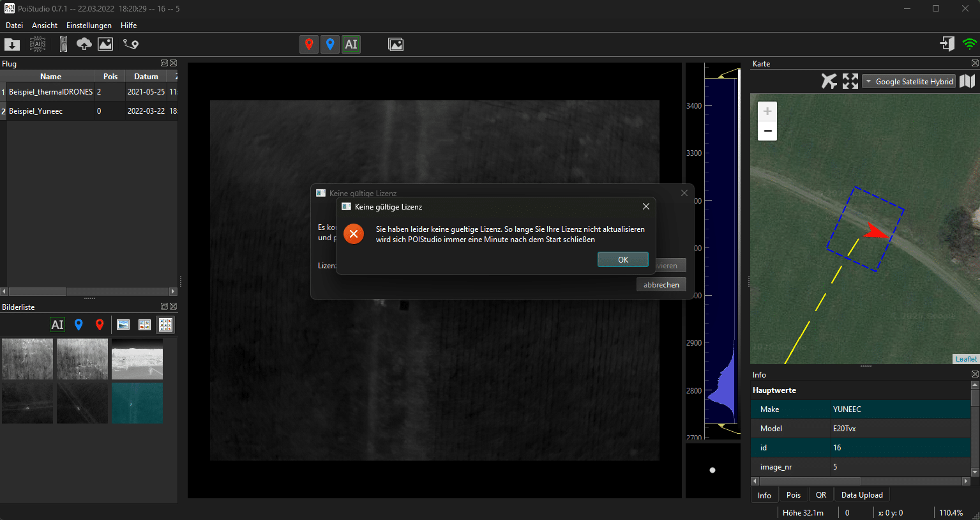980x520 pixels.
Task: Select the teal-tinted thumbnail in Bilderliste
Action: [x=137, y=403]
